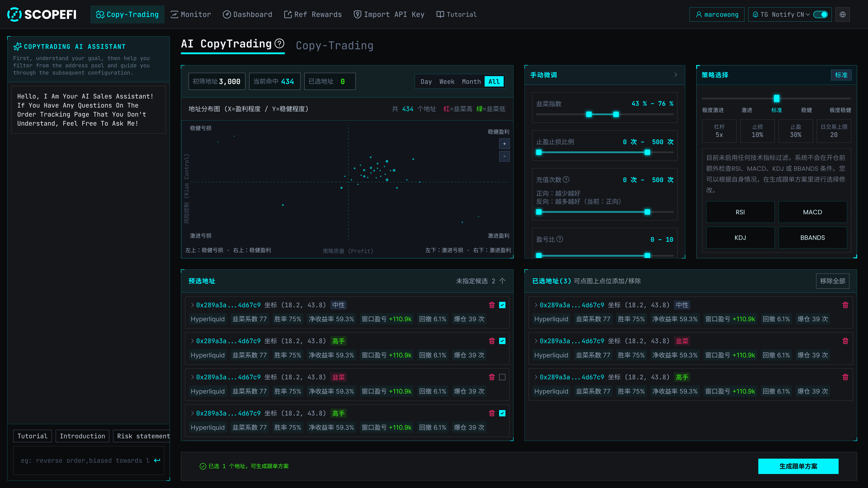Click the Copytrading AI Assistant sparkle icon
The height and width of the screenshot is (488, 868).
click(18, 47)
